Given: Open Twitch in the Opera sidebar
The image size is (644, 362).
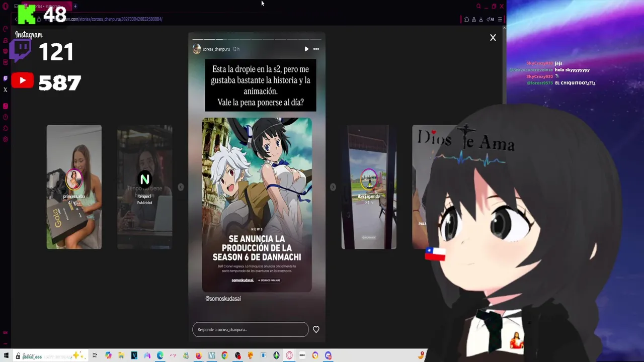Looking at the screenshot, I should [6, 78].
